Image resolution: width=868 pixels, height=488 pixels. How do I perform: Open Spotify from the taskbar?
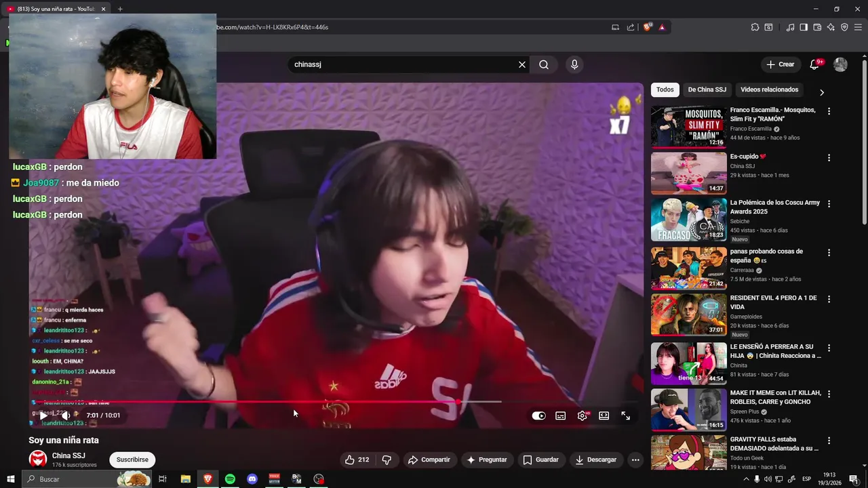pyautogui.click(x=230, y=479)
